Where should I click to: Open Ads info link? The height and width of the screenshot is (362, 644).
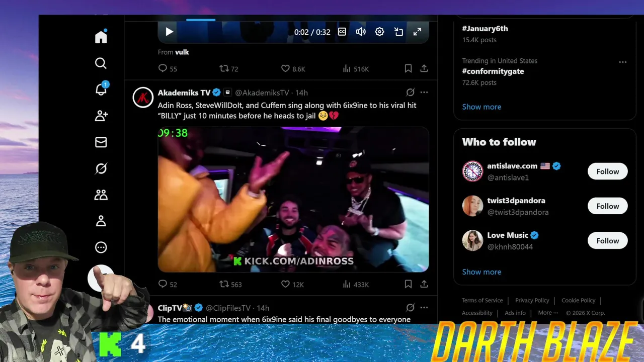[515, 313]
